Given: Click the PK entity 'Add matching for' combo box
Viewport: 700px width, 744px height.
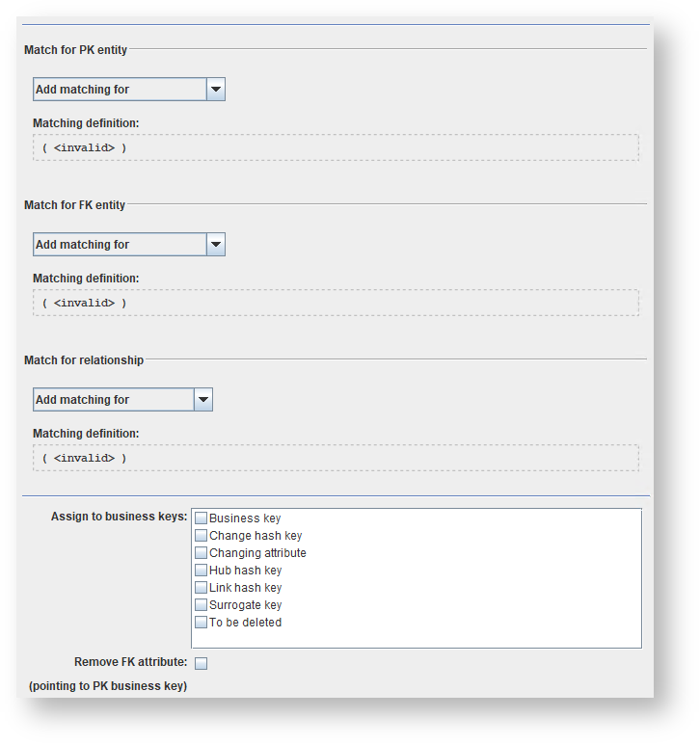Looking at the screenshot, I should coord(121,90).
